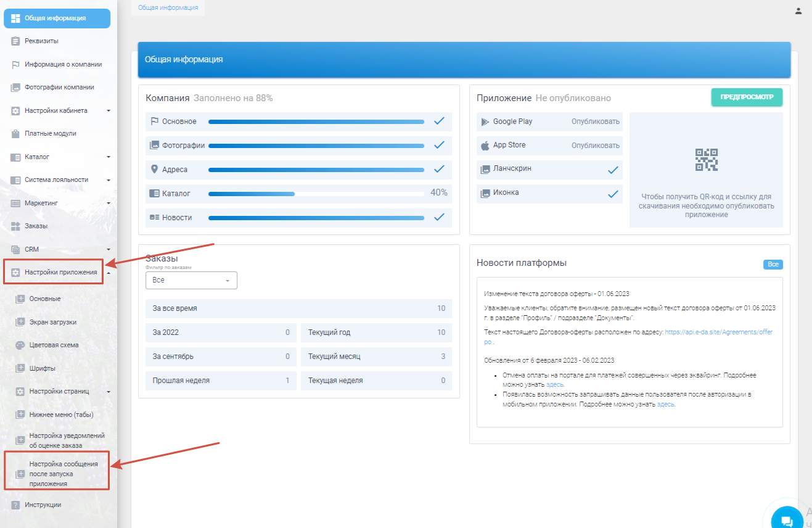Open the chat support bubble icon
Image resolution: width=812 pixels, height=528 pixels.
point(787,520)
